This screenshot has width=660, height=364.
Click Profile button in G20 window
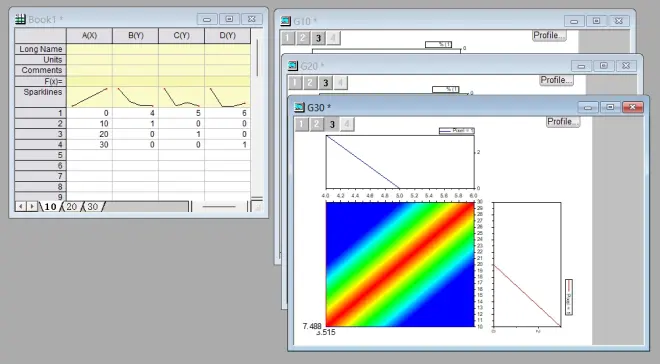[556, 80]
